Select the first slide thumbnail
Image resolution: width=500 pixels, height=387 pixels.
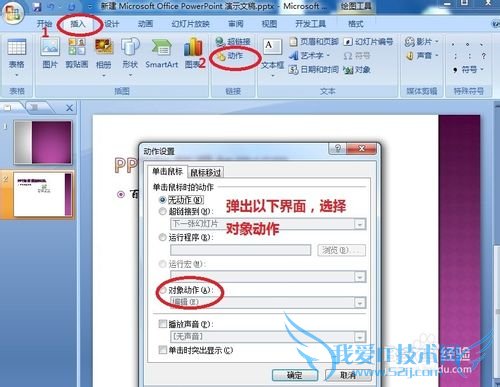pyautogui.click(x=43, y=142)
